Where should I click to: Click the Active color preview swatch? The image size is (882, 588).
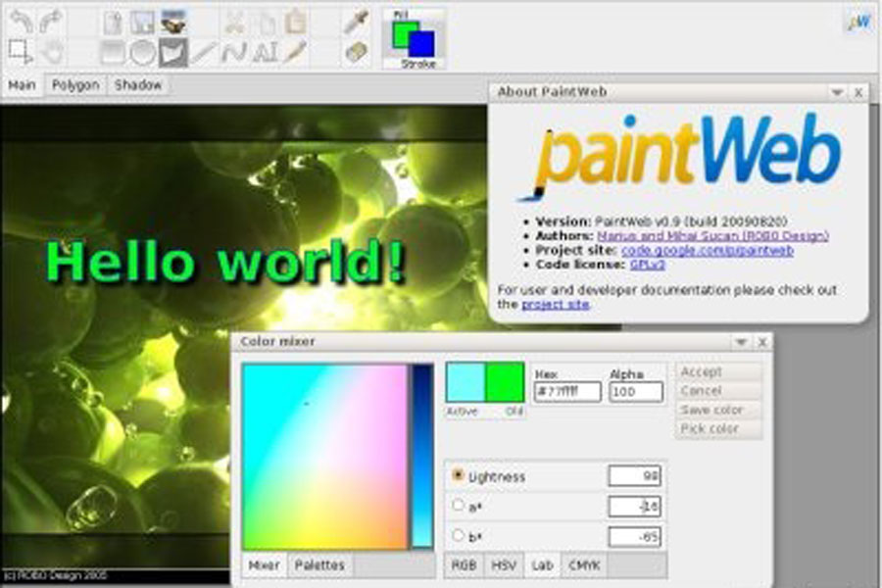[465, 382]
